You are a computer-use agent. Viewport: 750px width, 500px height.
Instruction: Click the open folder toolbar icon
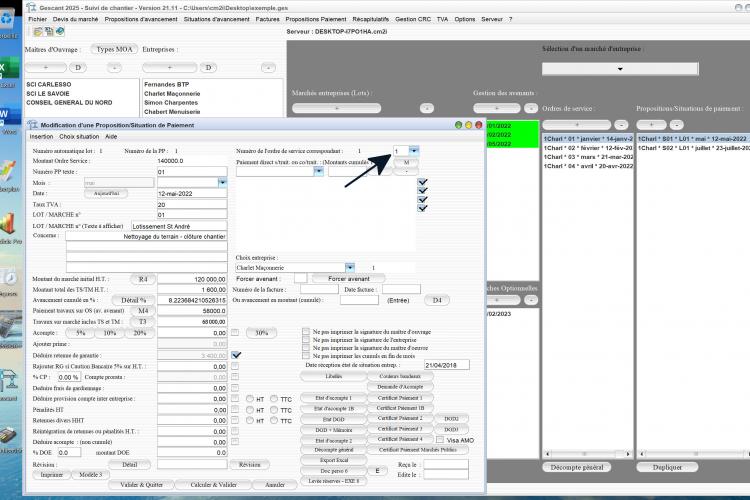pos(38,32)
